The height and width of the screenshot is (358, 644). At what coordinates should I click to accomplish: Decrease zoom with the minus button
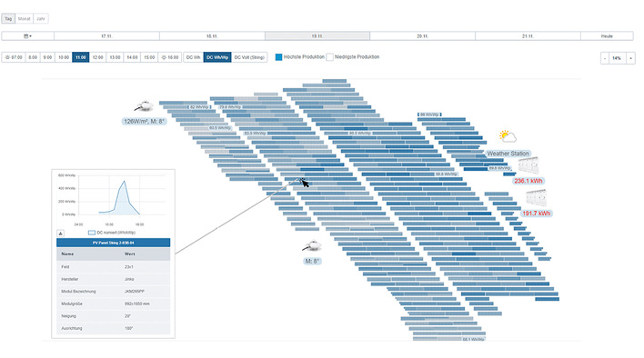coord(605,58)
